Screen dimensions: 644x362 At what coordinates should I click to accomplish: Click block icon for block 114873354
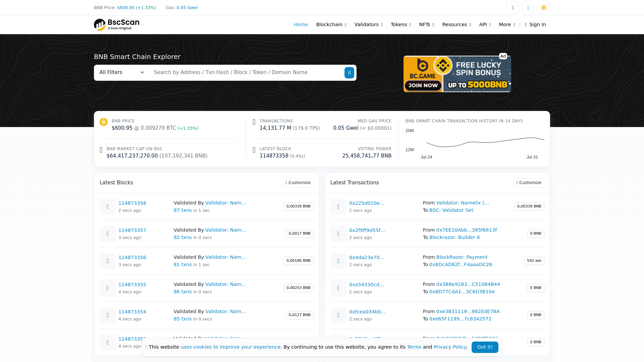(108, 315)
